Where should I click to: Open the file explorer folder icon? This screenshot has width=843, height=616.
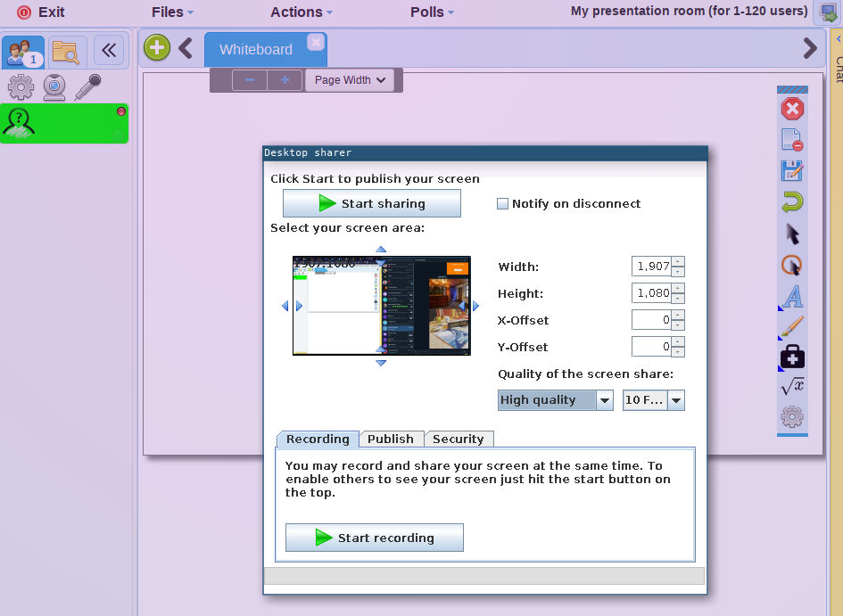tap(66, 52)
